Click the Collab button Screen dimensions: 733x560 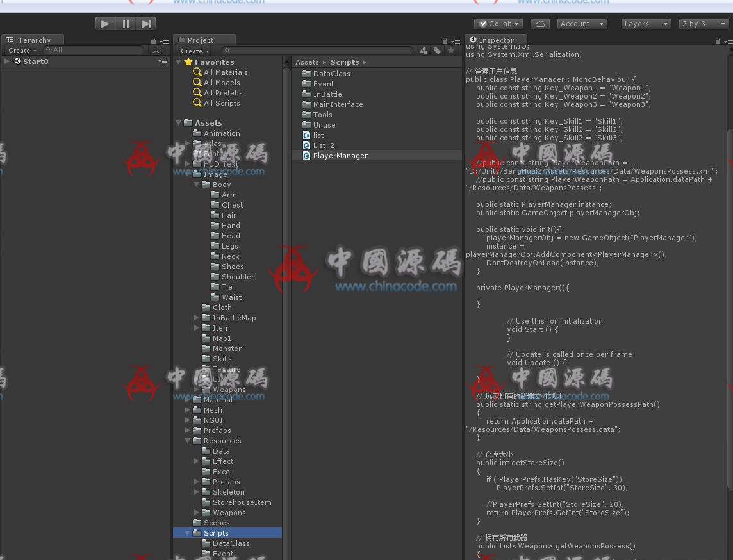pos(498,24)
